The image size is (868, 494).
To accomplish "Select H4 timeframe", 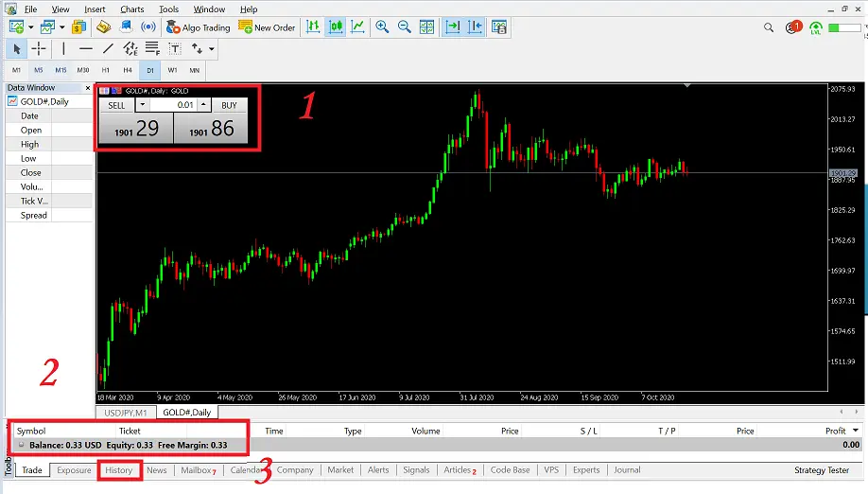I will 128,70.
